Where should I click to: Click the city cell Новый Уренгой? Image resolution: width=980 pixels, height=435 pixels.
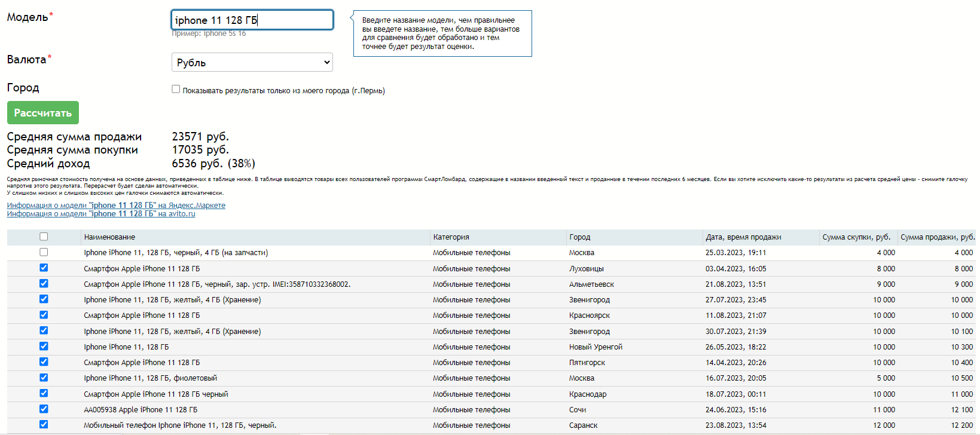click(x=596, y=347)
